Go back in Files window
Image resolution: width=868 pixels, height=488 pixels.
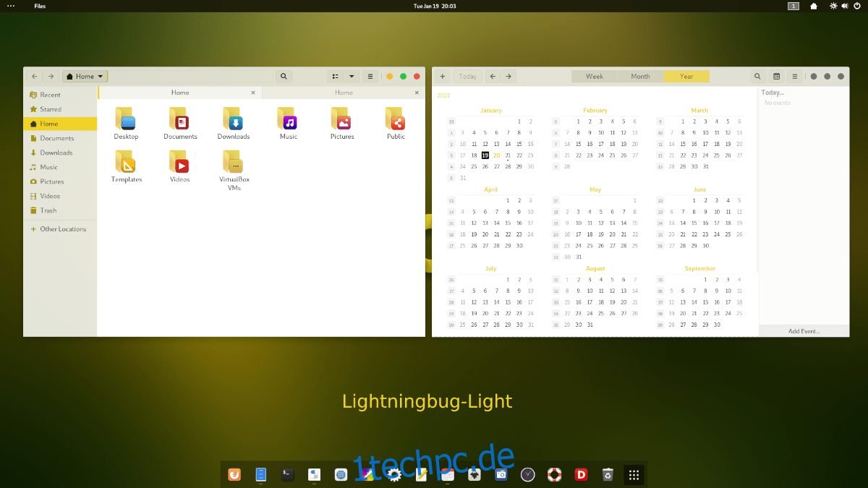34,76
